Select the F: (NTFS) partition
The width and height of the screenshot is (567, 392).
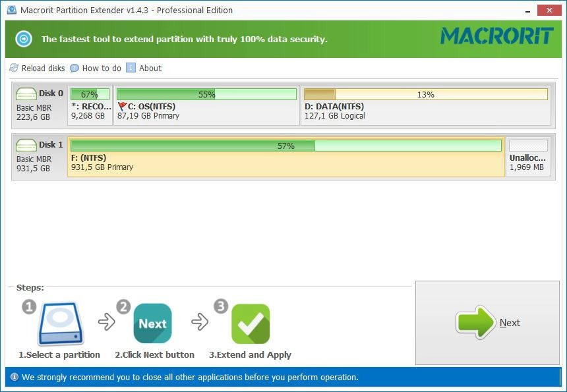tap(286, 157)
